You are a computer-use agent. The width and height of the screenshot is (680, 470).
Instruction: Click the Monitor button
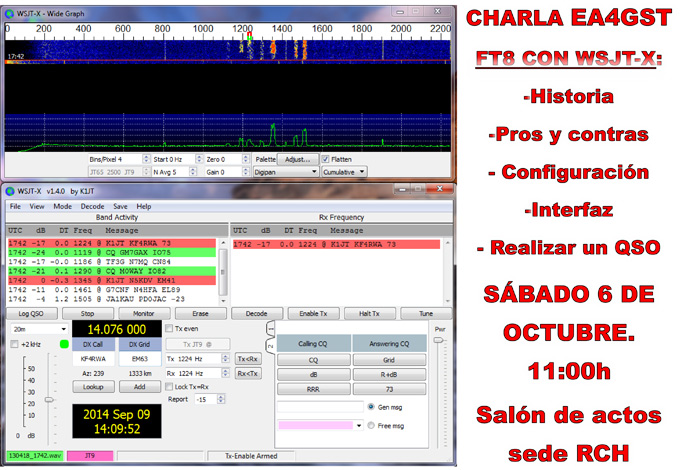coord(144,313)
